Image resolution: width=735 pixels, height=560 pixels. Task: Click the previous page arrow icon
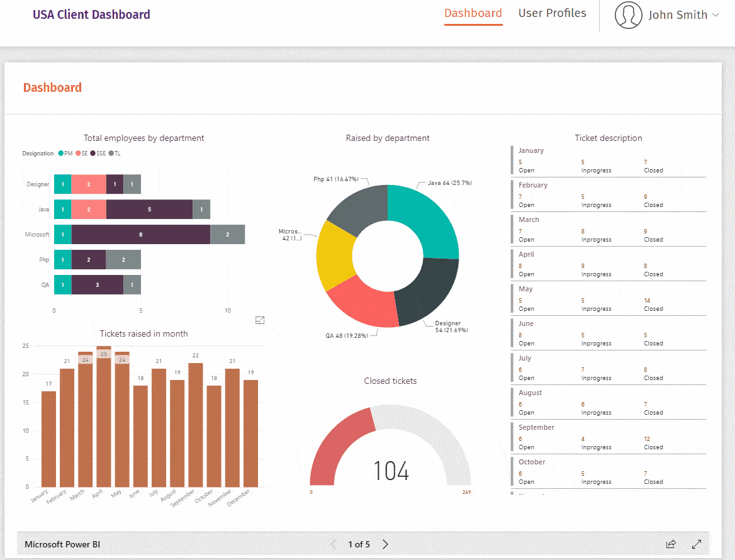(333, 544)
